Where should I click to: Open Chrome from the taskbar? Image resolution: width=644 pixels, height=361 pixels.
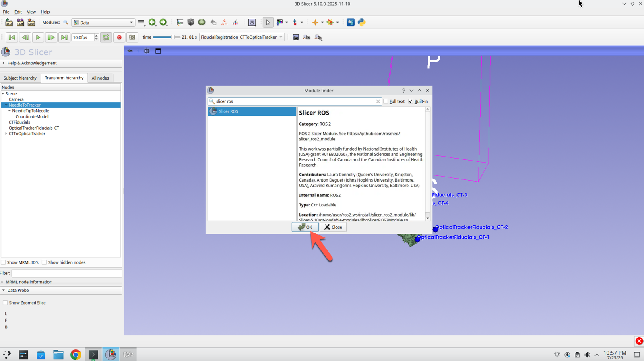76,355
